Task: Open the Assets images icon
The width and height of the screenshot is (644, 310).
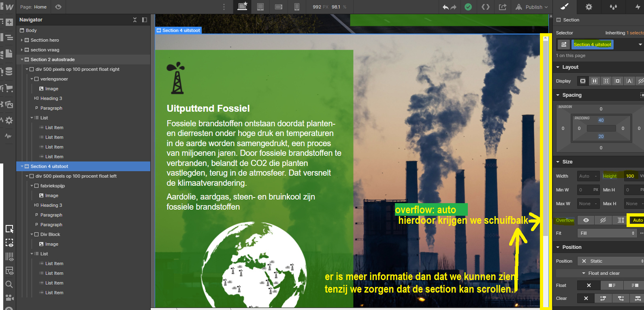Action: point(9,104)
